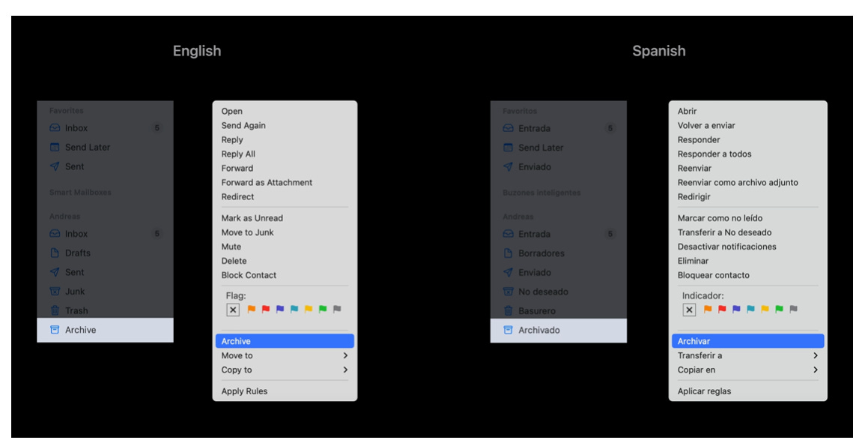Pick the purple flag under Indicador

coord(736,309)
